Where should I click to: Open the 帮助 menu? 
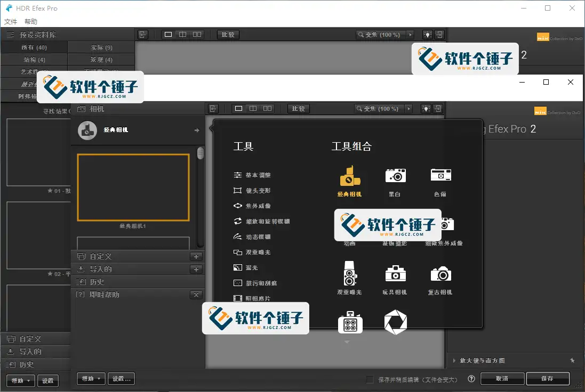29,21
